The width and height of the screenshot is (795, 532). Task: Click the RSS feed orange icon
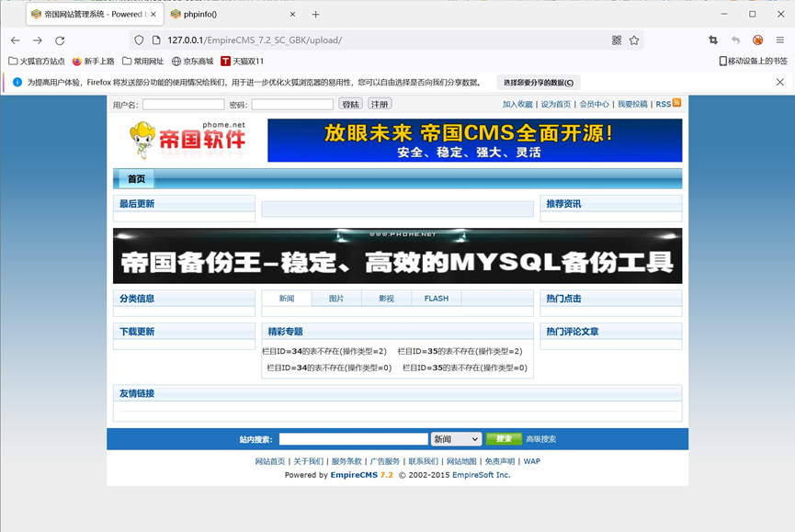click(676, 103)
